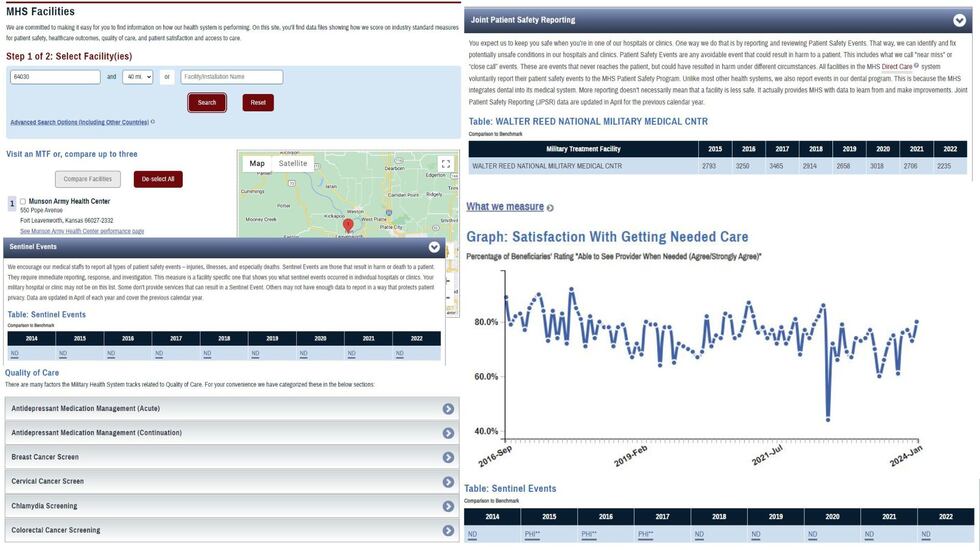Switch map to Satellite view
The image size is (980, 551).
[293, 164]
